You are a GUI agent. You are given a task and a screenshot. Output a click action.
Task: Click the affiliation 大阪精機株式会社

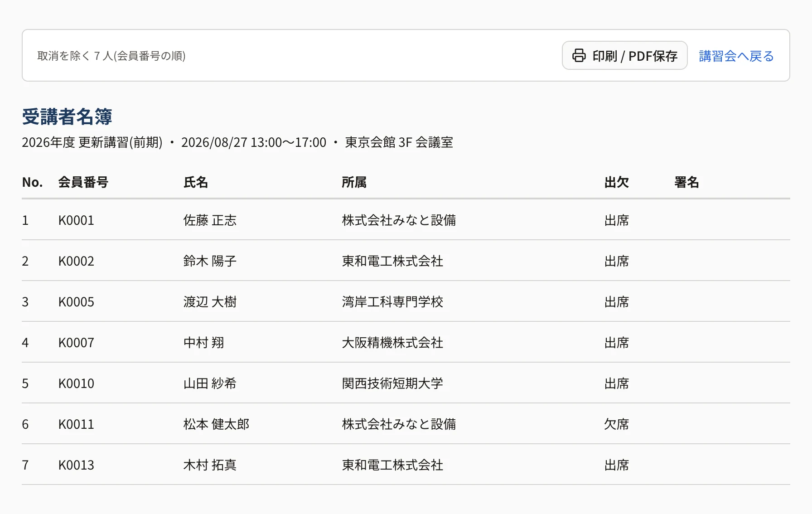392,343
